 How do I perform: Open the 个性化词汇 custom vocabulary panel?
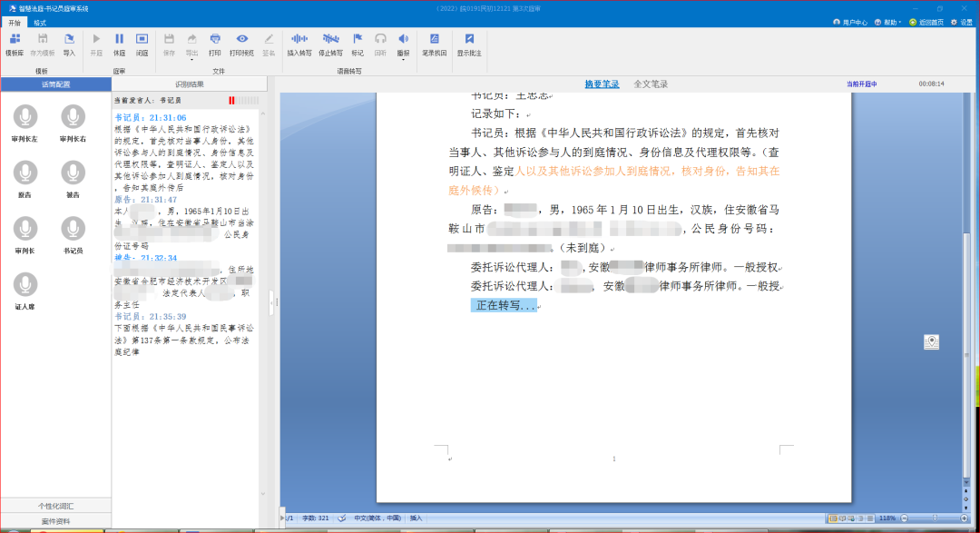tap(55, 506)
